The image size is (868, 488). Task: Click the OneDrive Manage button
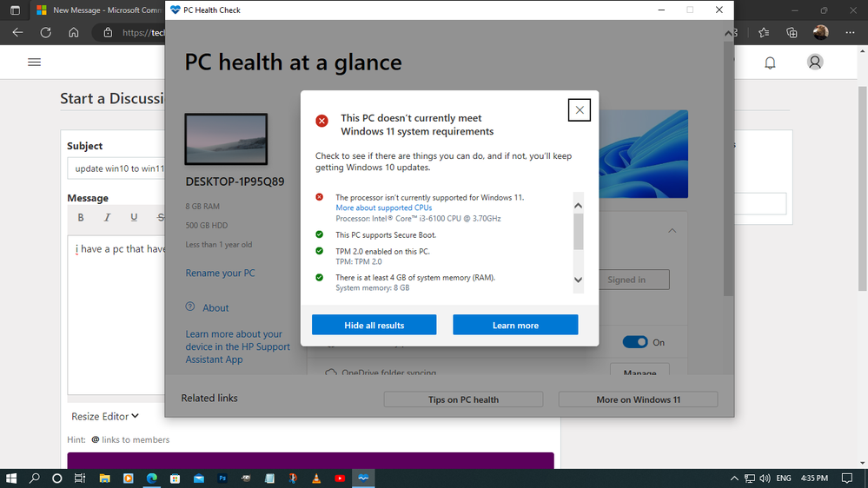(640, 370)
